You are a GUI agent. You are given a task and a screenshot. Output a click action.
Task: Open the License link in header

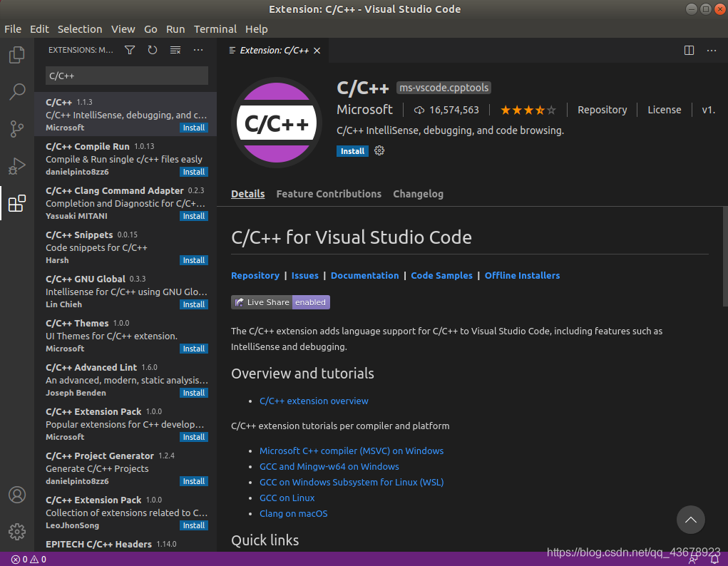pyautogui.click(x=665, y=110)
